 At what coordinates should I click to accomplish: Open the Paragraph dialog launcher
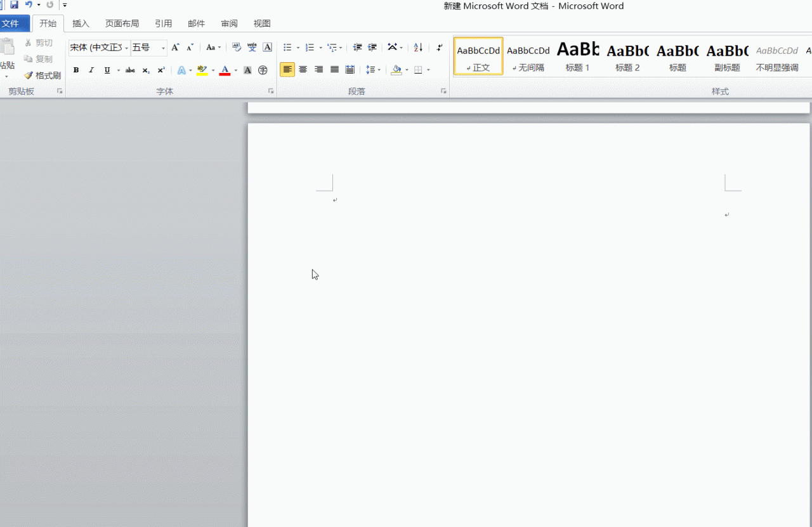pyautogui.click(x=443, y=91)
